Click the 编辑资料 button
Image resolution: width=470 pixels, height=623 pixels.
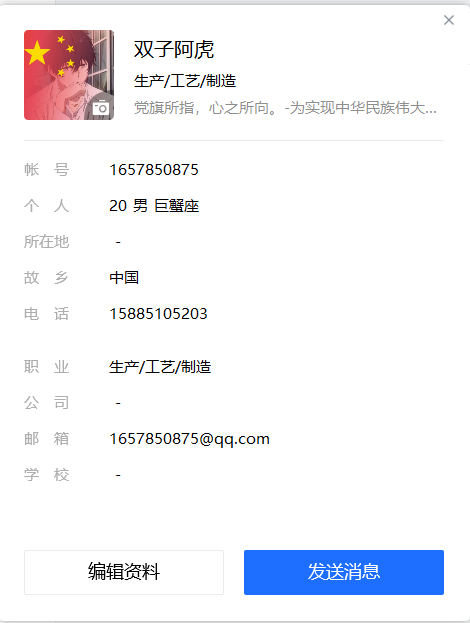tap(124, 572)
